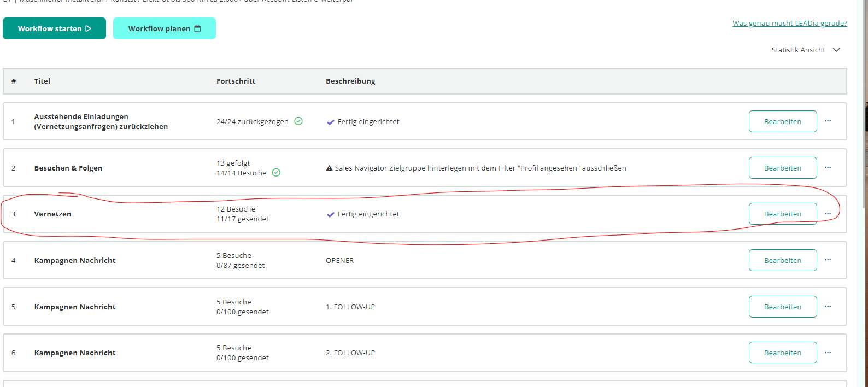Open three-dot menu for Ausstehende Einladungen row

click(828, 121)
